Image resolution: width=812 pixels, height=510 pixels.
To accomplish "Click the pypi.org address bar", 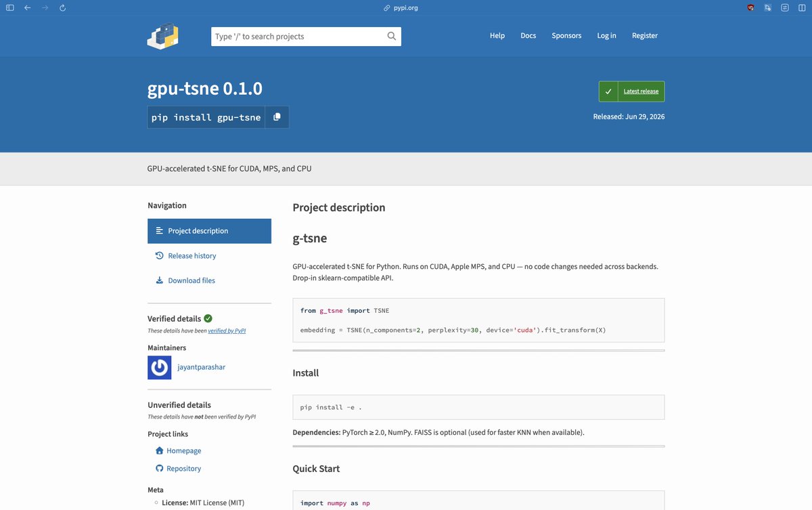I will [406, 8].
